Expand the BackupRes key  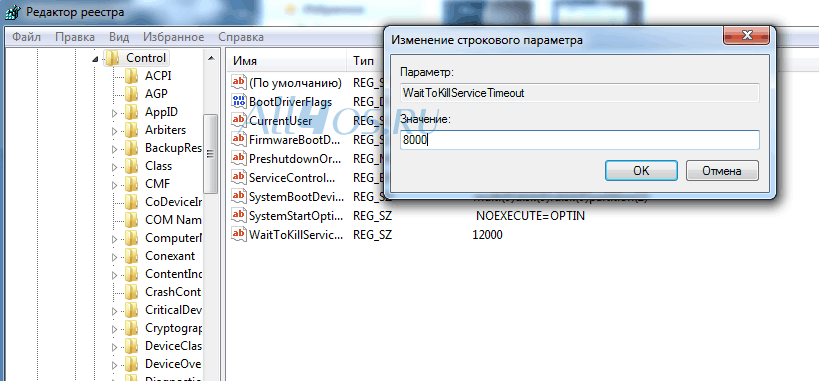pyautogui.click(x=114, y=149)
